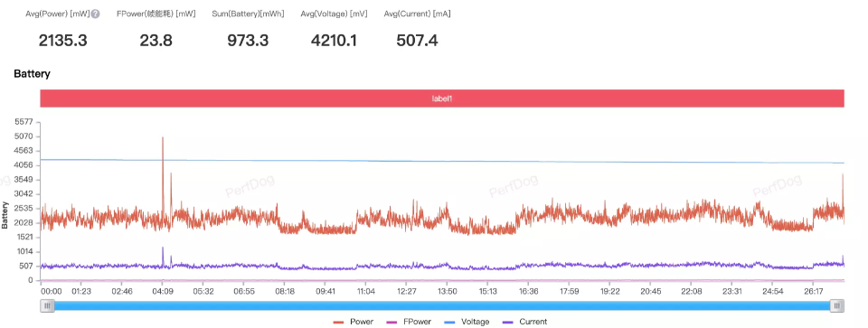Click the 09:41 time axis label

325,291
